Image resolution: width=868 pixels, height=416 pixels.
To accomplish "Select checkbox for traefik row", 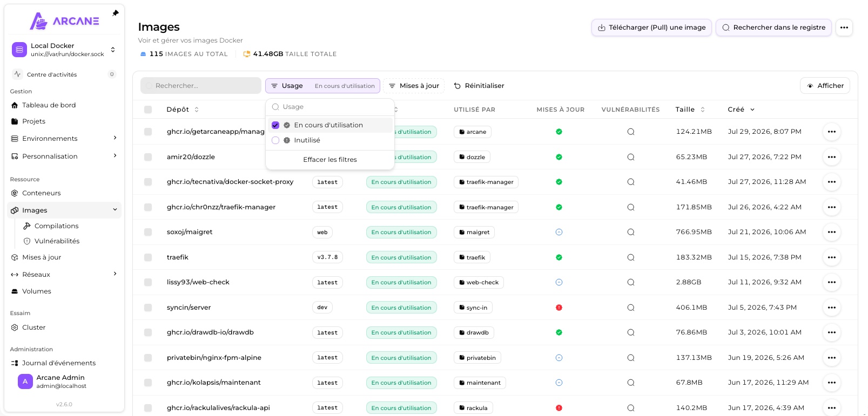I will click(x=148, y=257).
